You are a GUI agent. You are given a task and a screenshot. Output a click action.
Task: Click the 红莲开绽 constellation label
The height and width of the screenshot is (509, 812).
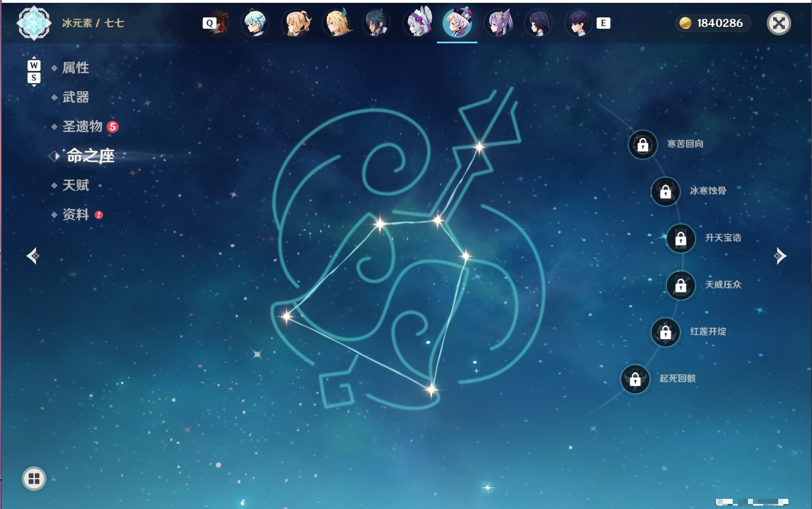[x=708, y=331]
